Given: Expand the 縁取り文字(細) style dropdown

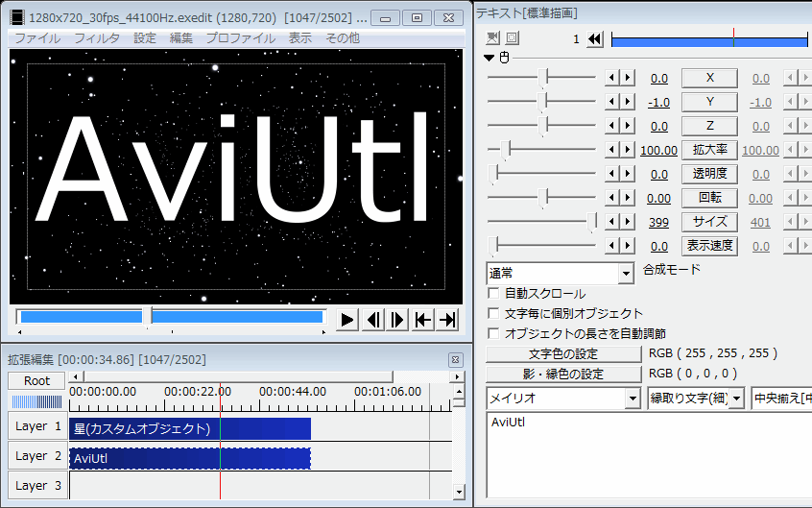Looking at the screenshot, I should [736, 399].
